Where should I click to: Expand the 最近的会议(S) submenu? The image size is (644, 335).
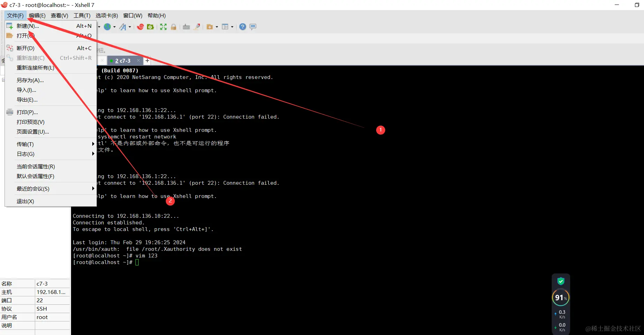(51, 189)
